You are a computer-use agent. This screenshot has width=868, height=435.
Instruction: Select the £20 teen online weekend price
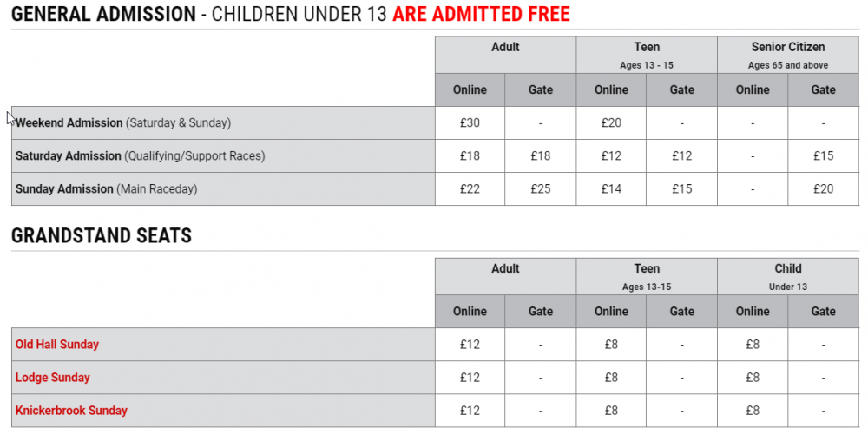click(611, 123)
